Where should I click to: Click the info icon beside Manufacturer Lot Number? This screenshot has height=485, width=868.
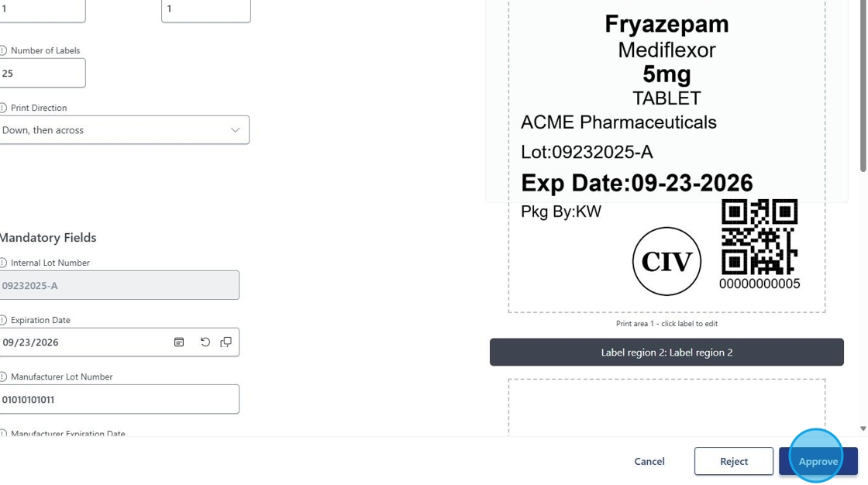click(3, 377)
